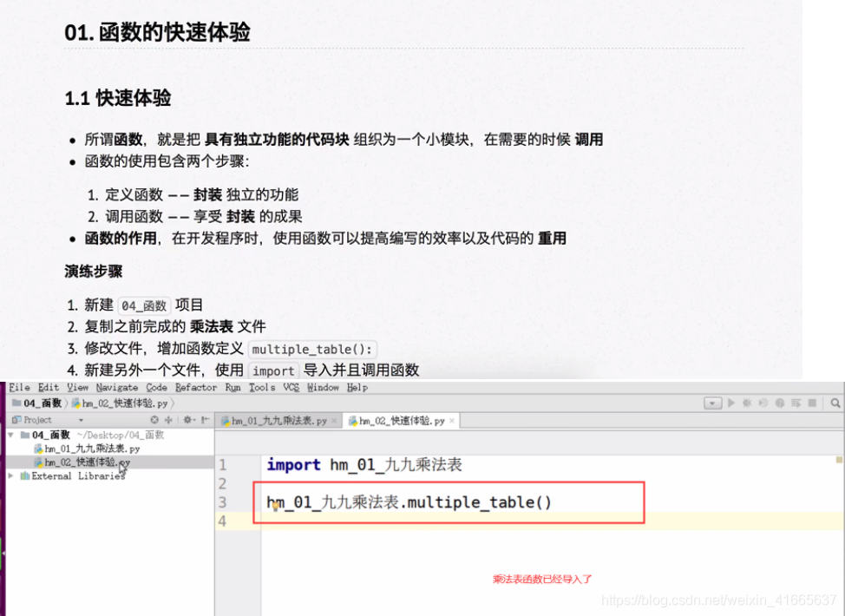Click the Debug icon in the toolbar
This screenshot has width=845, height=616.
coord(747,403)
